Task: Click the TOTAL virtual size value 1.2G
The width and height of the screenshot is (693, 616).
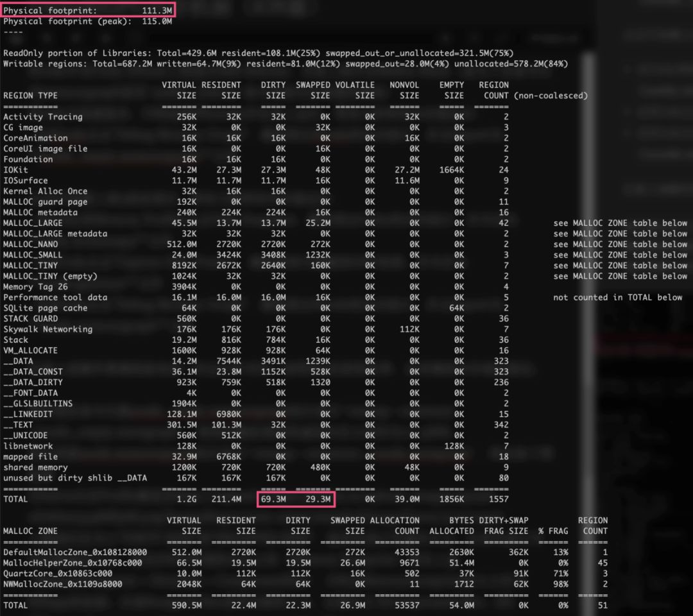Action: point(187,499)
